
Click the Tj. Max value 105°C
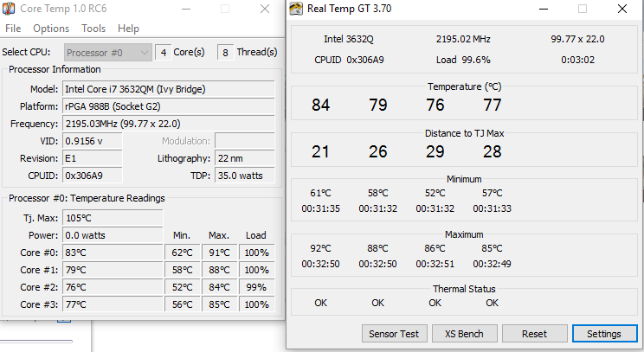pos(113,218)
